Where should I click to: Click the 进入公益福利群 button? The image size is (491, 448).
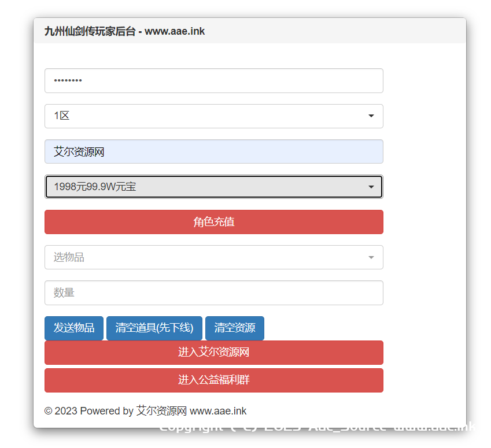[x=213, y=380]
